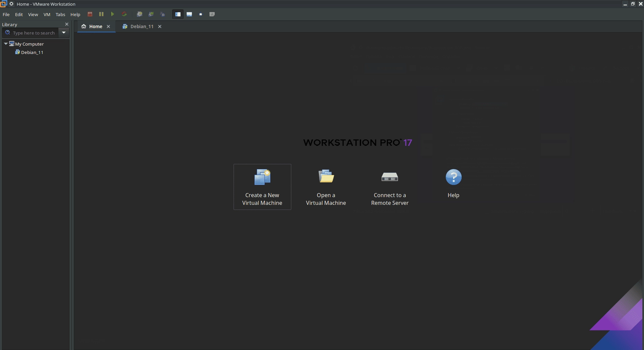
Task: Open the Tabs menu
Action: click(x=60, y=14)
